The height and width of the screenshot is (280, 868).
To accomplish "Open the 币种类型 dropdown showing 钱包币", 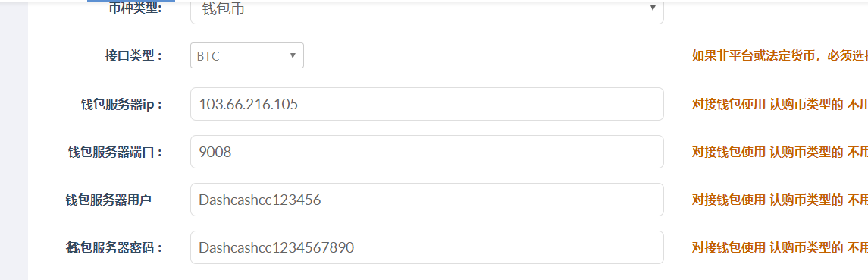I will click(x=427, y=11).
